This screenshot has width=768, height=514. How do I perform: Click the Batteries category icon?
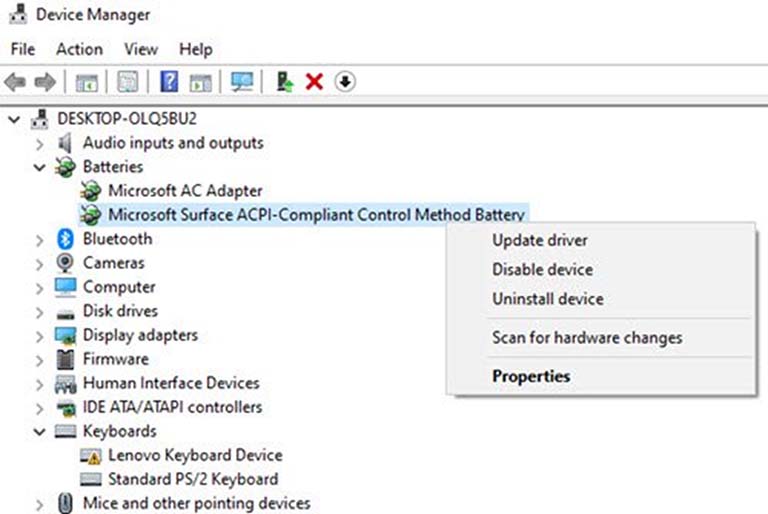click(x=65, y=167)
